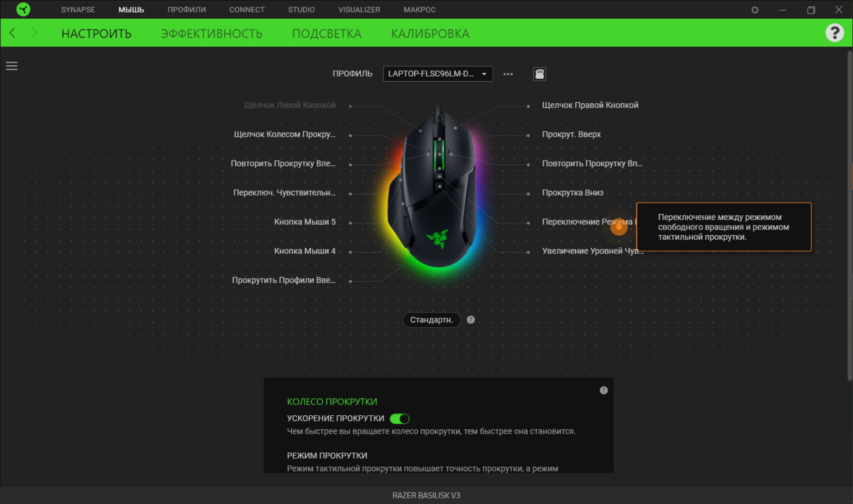853x504 pixels.
Task: Click the Razer logo icon
Action: [23, 9]
